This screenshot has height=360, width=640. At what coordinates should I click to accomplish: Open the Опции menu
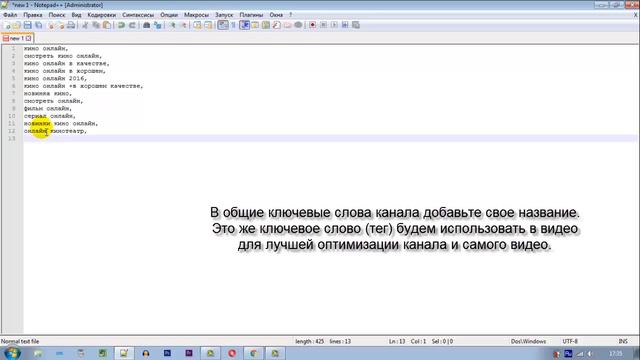click(x=169, y=15)
